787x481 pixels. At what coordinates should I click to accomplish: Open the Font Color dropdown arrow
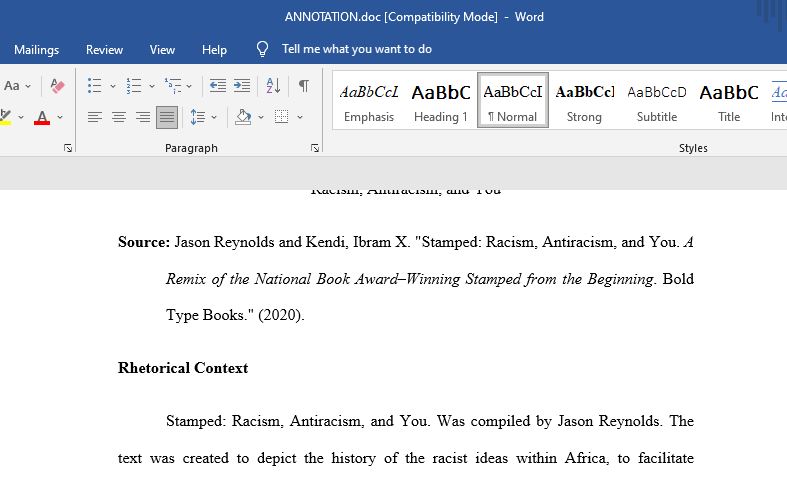[60, 117]
